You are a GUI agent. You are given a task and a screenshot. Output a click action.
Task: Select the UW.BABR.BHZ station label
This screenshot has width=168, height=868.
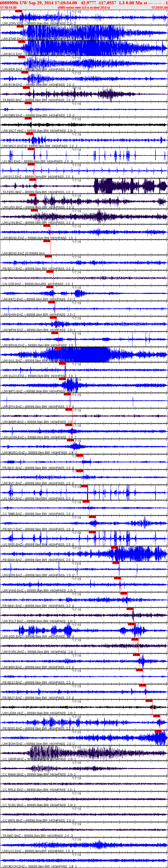(39, 422)
